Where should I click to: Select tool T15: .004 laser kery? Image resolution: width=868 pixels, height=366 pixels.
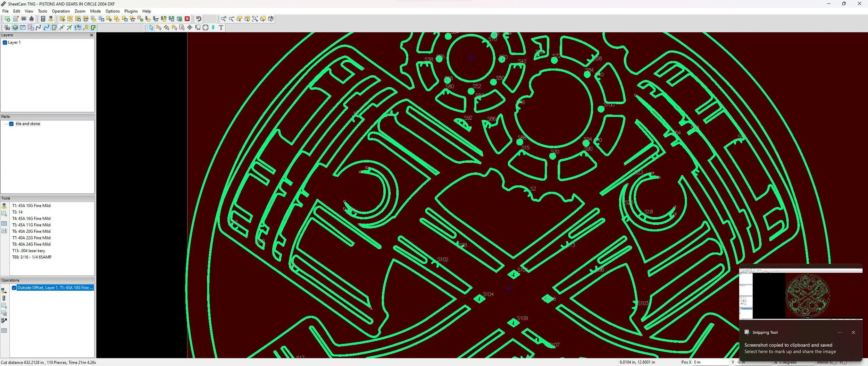(28, 250)
